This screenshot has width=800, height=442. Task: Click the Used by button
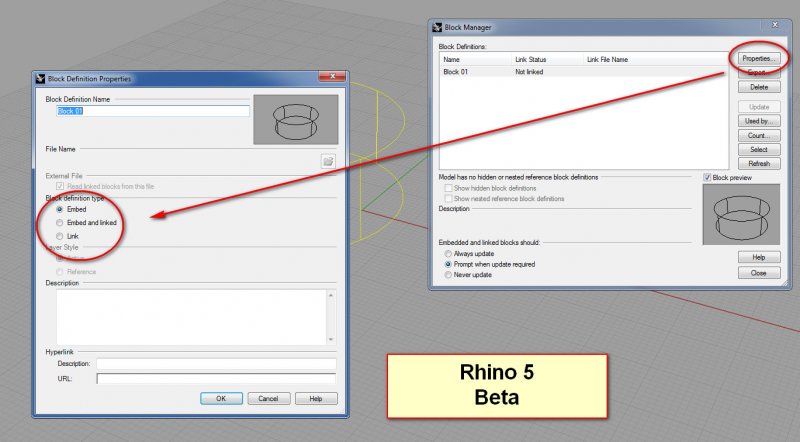[x=759, y=121]
